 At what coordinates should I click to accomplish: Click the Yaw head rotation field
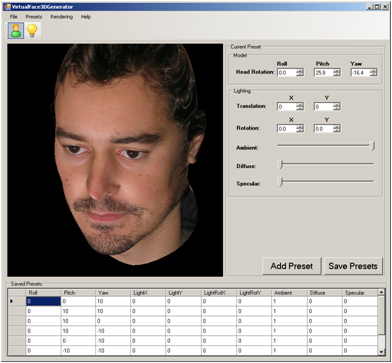[x=360, y=72]
